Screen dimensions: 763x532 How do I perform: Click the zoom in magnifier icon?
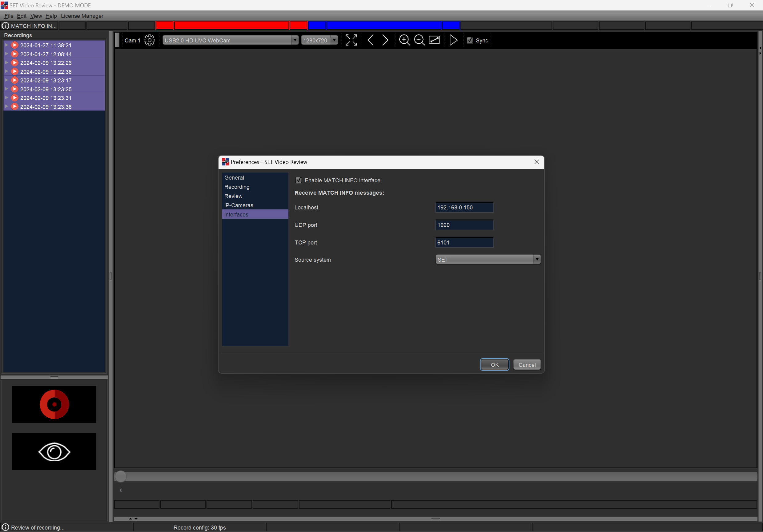[x=404, y=40]
